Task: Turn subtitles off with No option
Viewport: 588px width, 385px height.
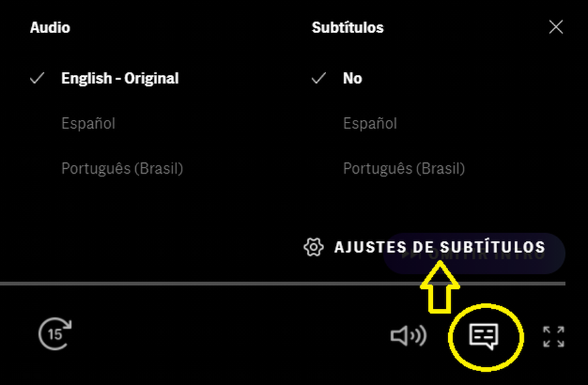Action: click(353, 78)
